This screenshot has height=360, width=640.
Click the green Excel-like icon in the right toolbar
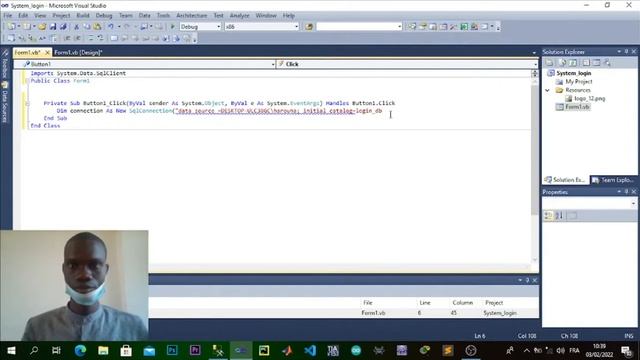464,27
